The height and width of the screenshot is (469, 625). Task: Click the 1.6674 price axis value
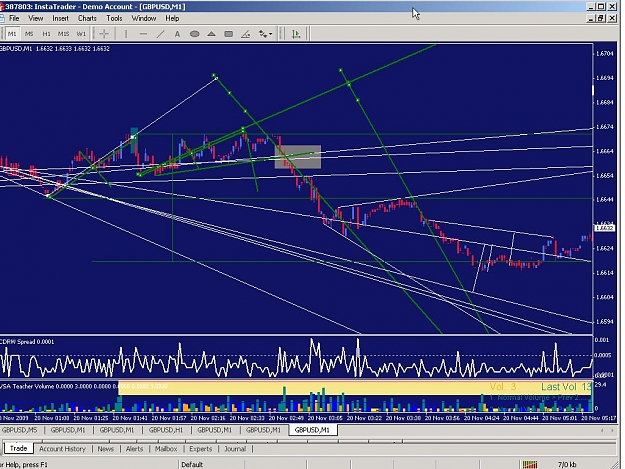click(605, 127)
